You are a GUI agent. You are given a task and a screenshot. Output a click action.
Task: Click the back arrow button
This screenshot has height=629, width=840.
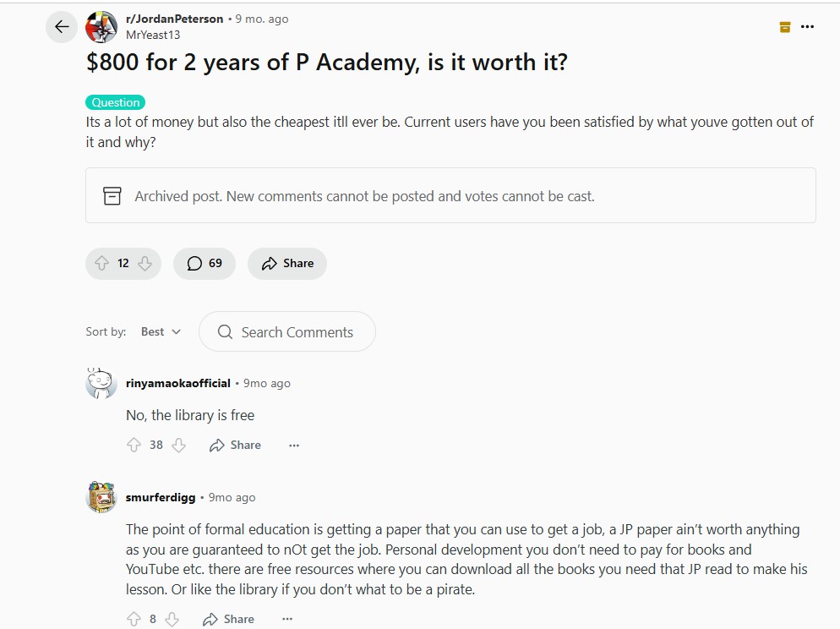tap(61, 27)
